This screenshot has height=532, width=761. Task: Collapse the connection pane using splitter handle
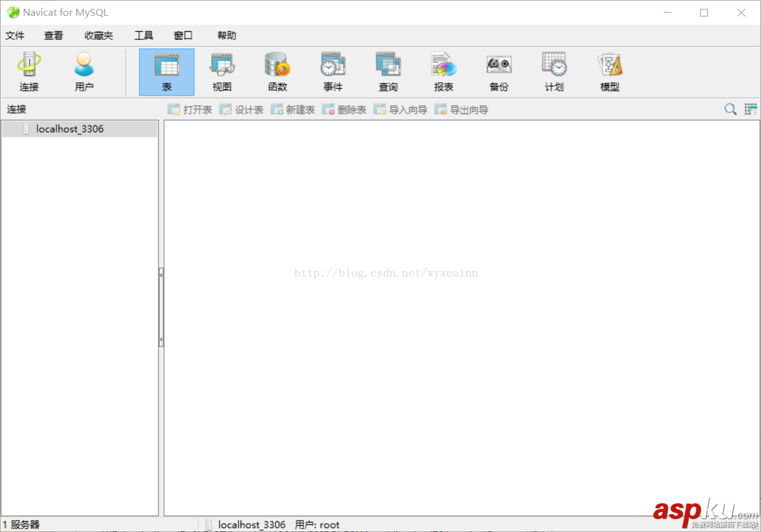click(x=161, y=307)
